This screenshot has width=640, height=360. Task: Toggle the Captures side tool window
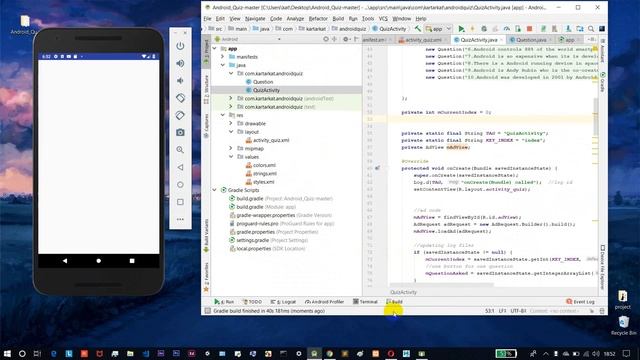[206, 126]
